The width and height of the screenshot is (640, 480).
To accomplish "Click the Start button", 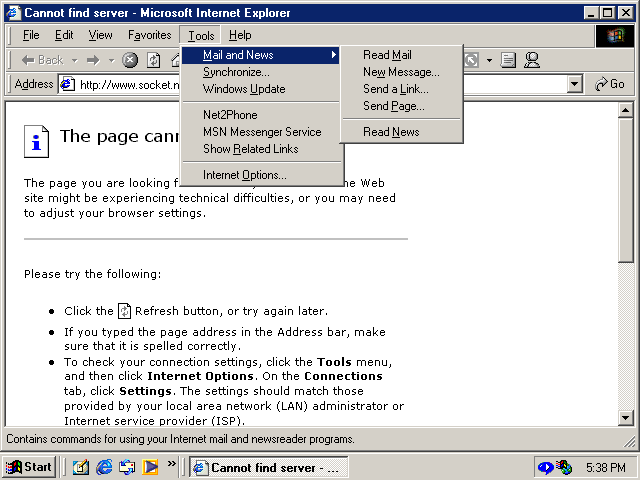I will tap(29, 467).
